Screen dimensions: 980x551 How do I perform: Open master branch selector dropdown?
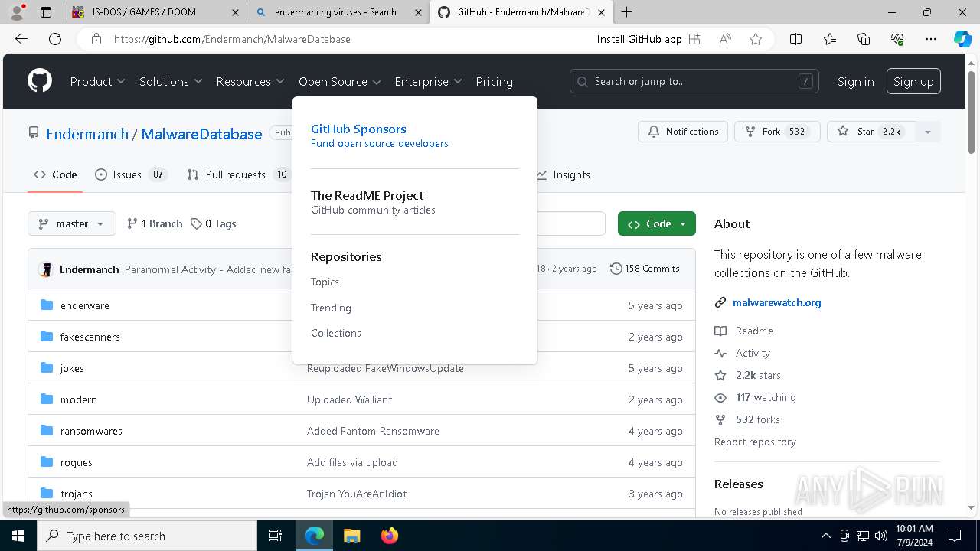click(72, 223)
